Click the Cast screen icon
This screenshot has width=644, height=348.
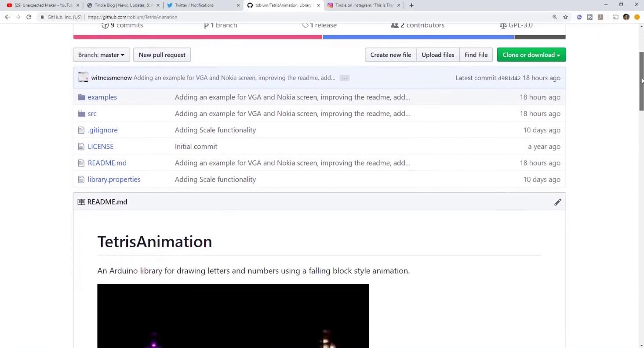pyautogui.click(x=615, y=17)
